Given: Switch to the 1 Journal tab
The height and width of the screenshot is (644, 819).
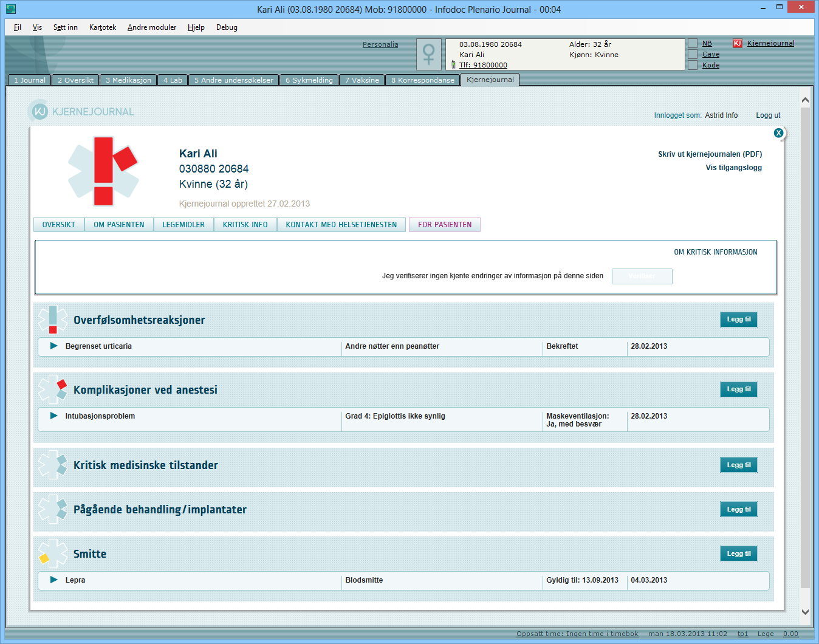Looking at the screenshot, I should pos(29,80).
